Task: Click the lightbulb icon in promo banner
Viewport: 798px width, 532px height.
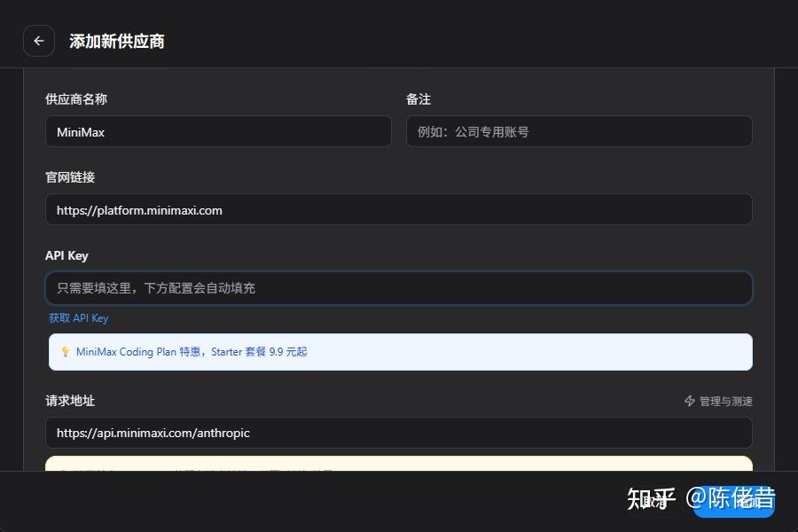Action: click(x=65, y=352)
